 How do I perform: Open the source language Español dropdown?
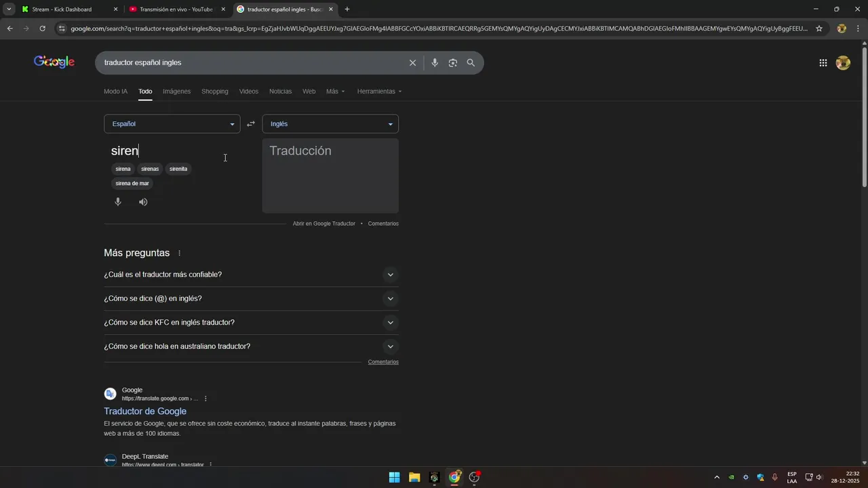click(172, 124)
